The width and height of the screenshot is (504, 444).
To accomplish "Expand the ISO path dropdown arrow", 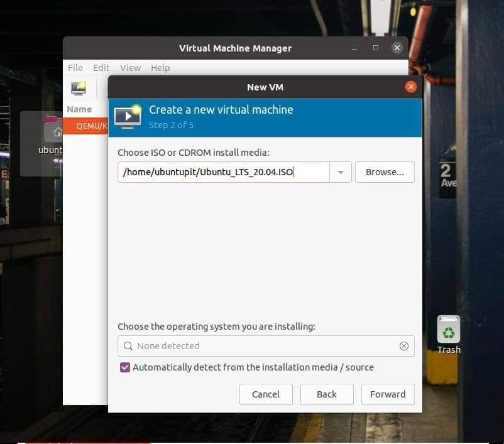I will click(x=341, y=172).
